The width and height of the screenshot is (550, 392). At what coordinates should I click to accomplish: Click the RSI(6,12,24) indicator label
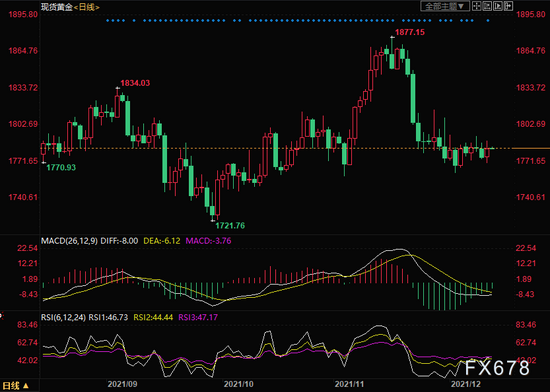[x=63, y=317]
